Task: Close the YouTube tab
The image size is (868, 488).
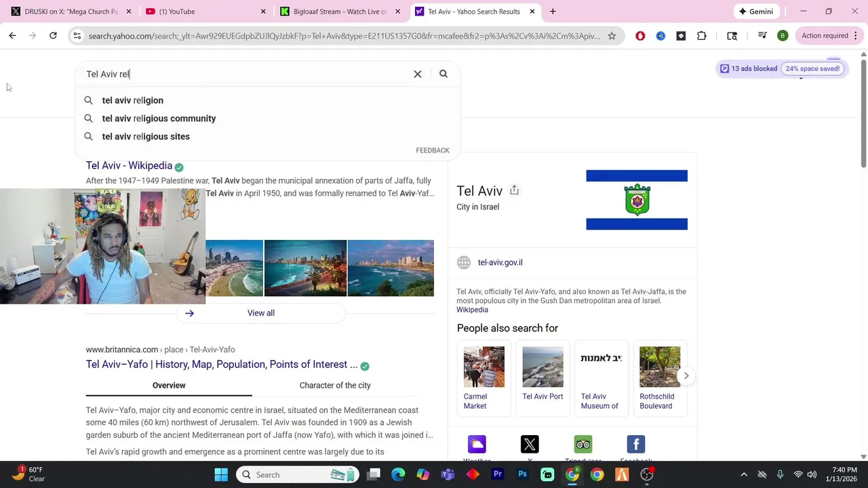Action: 264,12
